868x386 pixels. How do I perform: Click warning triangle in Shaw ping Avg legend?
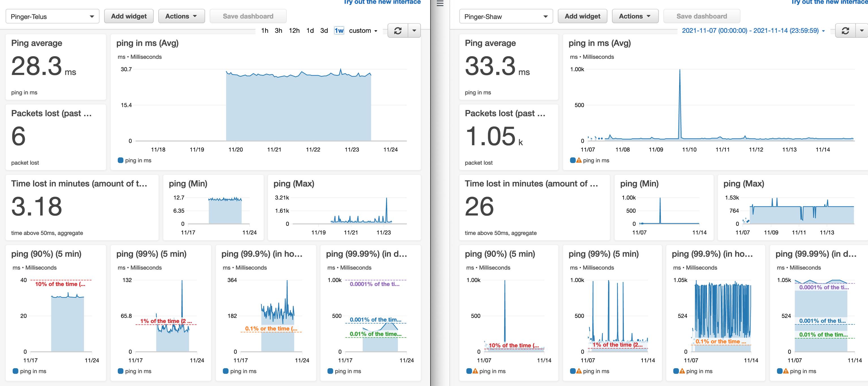pos(579,160)
